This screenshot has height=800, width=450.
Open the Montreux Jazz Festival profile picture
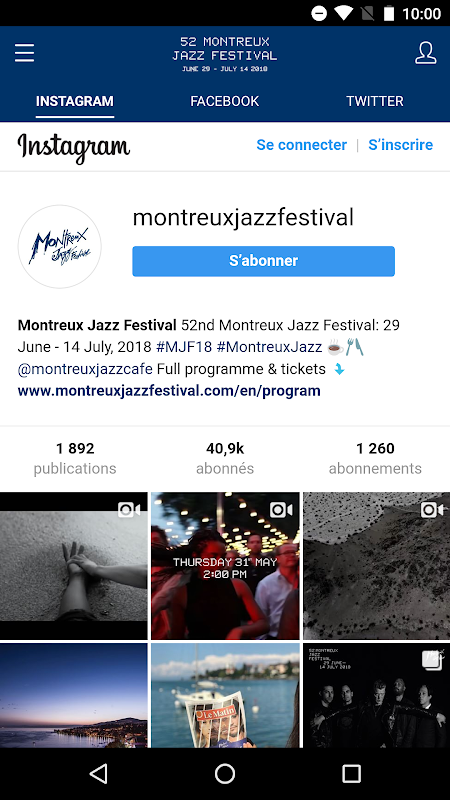point(60,246)
